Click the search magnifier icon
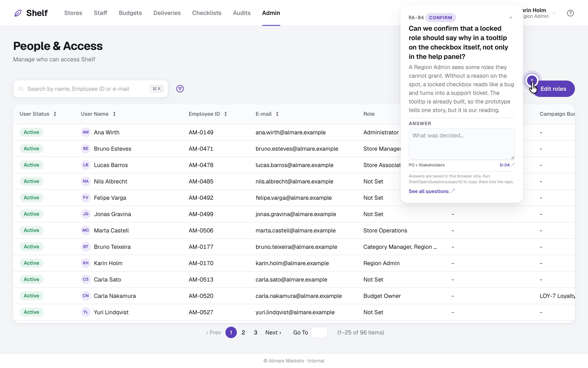Viewport: 588px width, 368px height. tap(21, 89)
